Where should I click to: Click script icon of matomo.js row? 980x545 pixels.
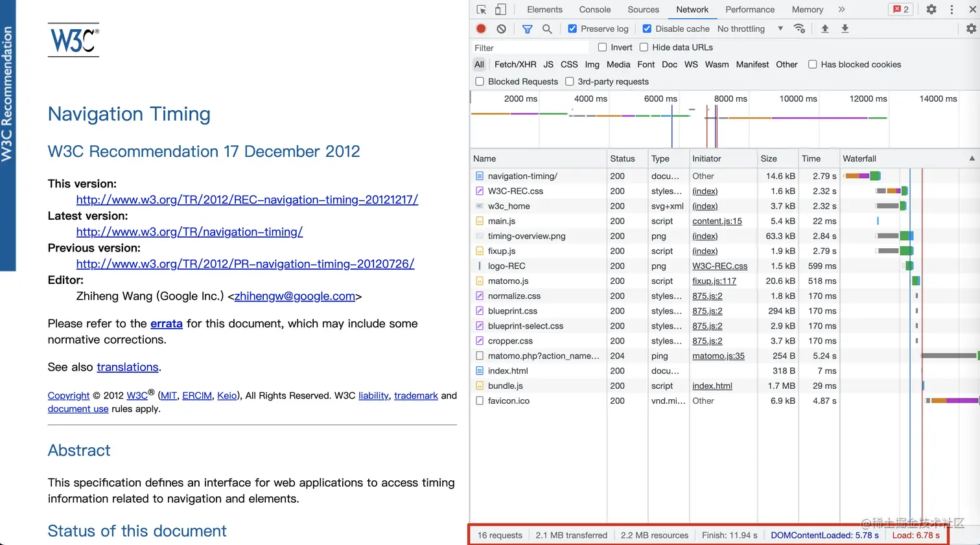click(x=480, y=281)
